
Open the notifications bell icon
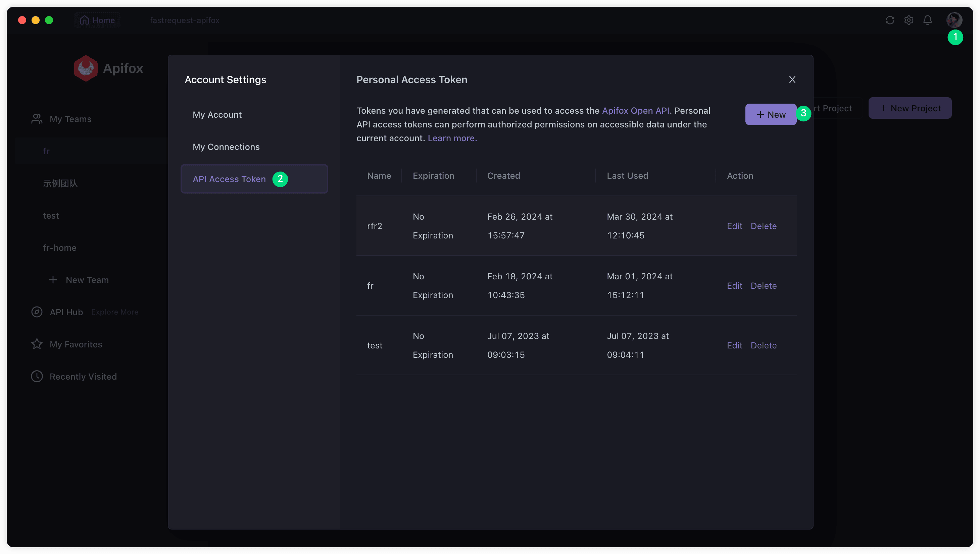pyautogui.click(x=927, y=20)
